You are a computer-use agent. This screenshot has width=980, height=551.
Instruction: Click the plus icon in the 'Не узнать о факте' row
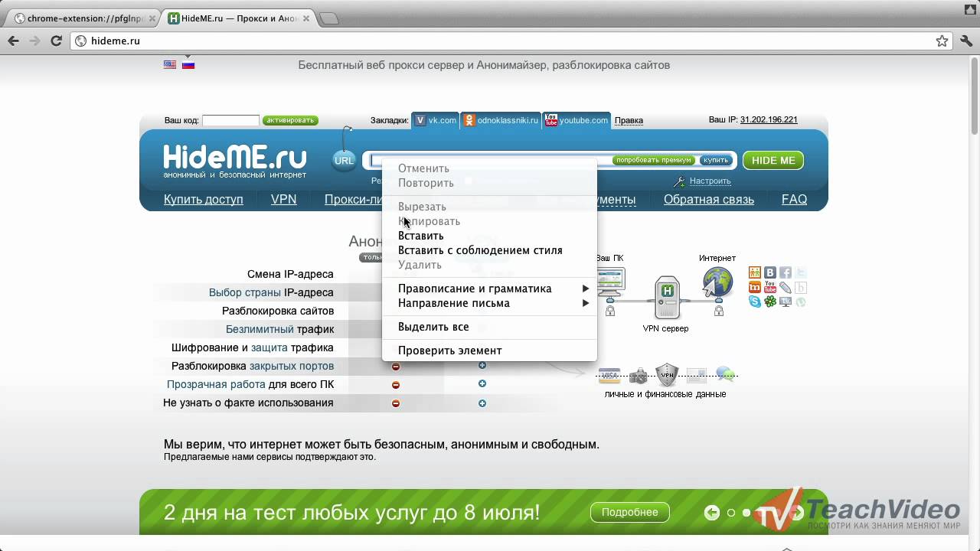482,403
